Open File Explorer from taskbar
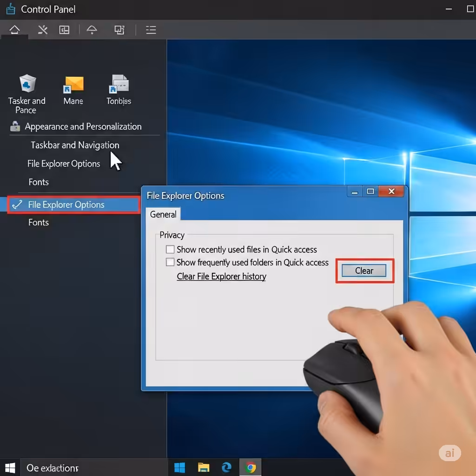 pos(204,468)
